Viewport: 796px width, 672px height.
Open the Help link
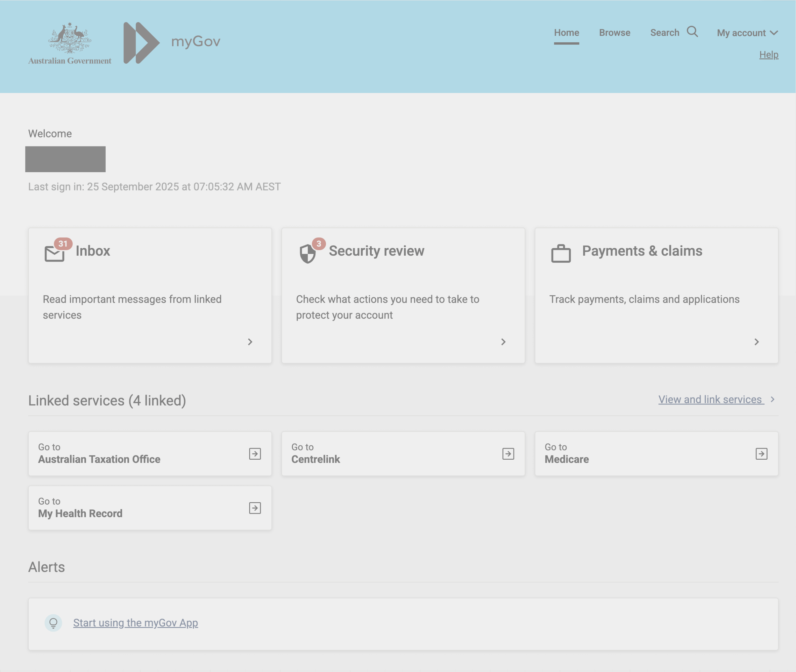769,54
